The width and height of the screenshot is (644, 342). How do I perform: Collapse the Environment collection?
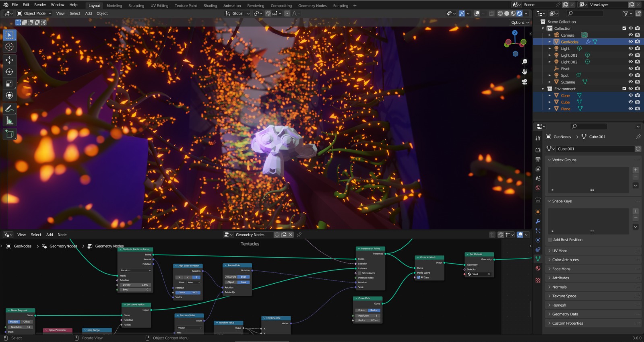[x=543, y=89]
